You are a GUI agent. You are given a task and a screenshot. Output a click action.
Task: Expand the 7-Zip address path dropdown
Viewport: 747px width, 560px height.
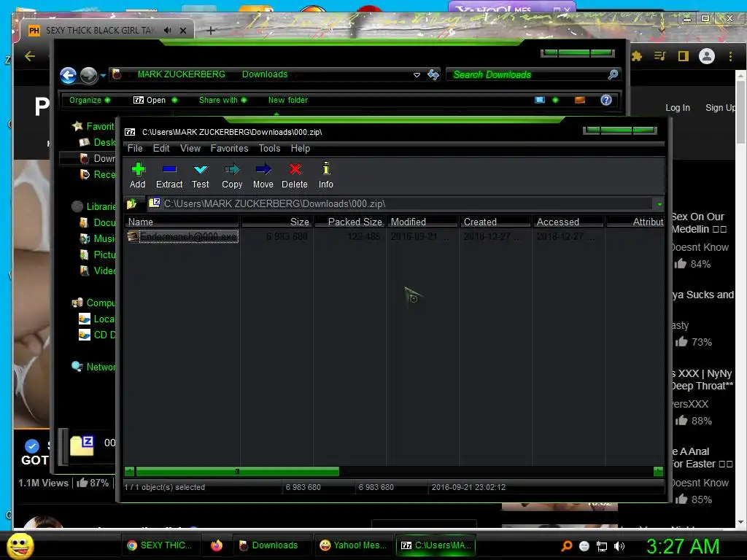coord(659,204)
